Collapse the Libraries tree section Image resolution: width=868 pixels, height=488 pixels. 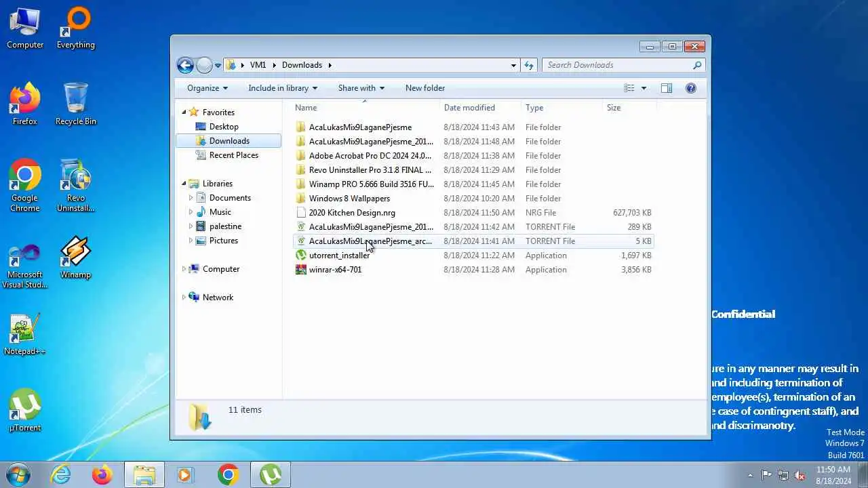184,184
